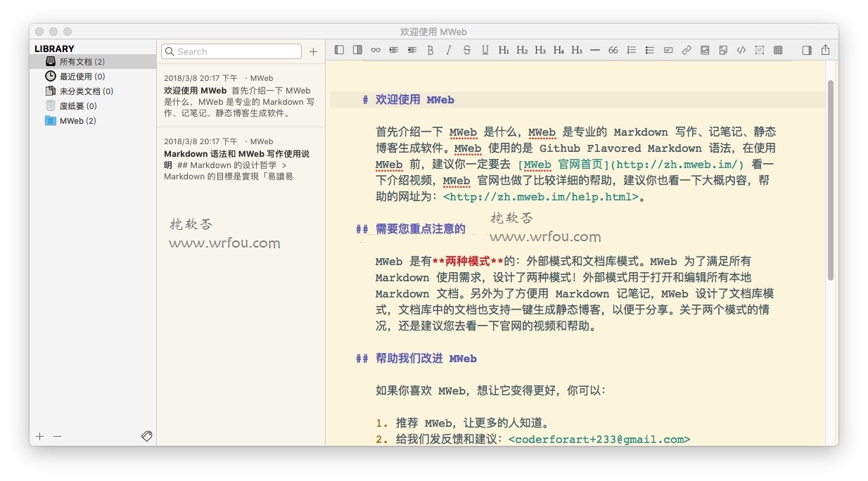Insert a table from the toolbar
The width and height of the screenshot is (868, 481).
point(778,50)
